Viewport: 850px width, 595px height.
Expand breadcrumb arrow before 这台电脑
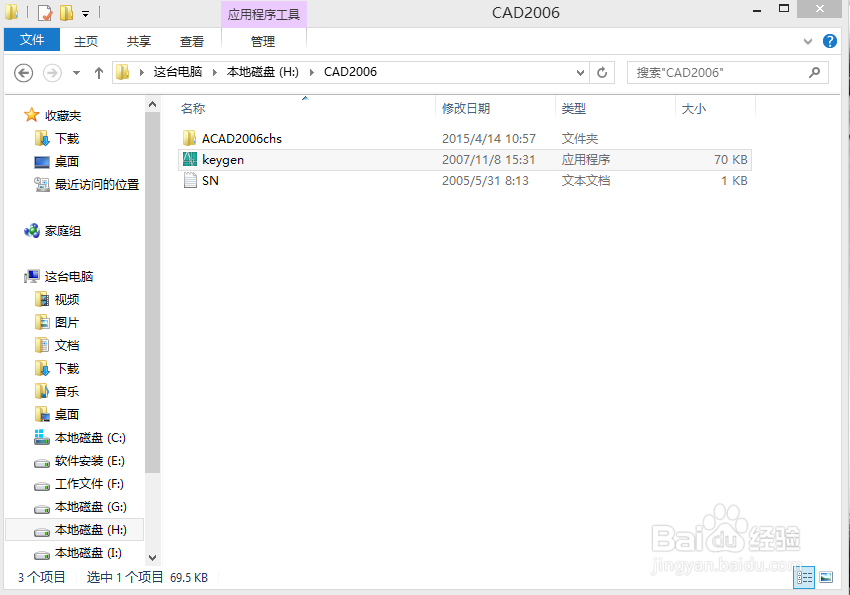pos(141,73)
